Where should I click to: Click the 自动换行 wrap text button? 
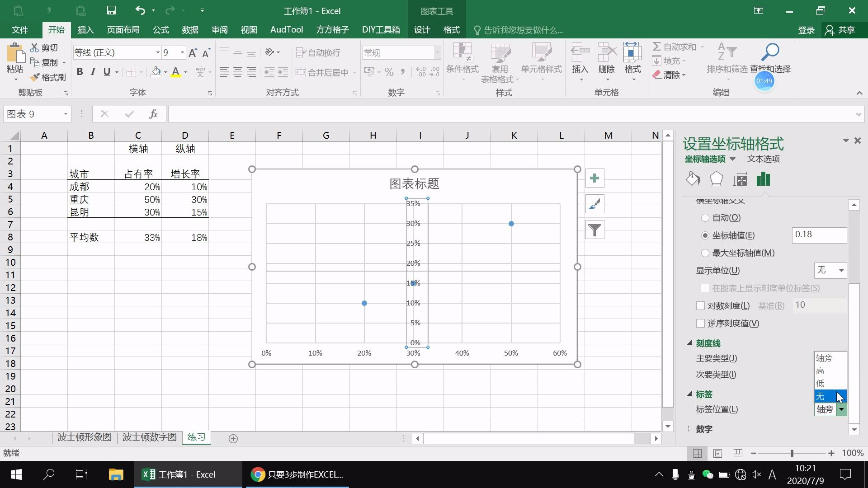pos(318,53)
